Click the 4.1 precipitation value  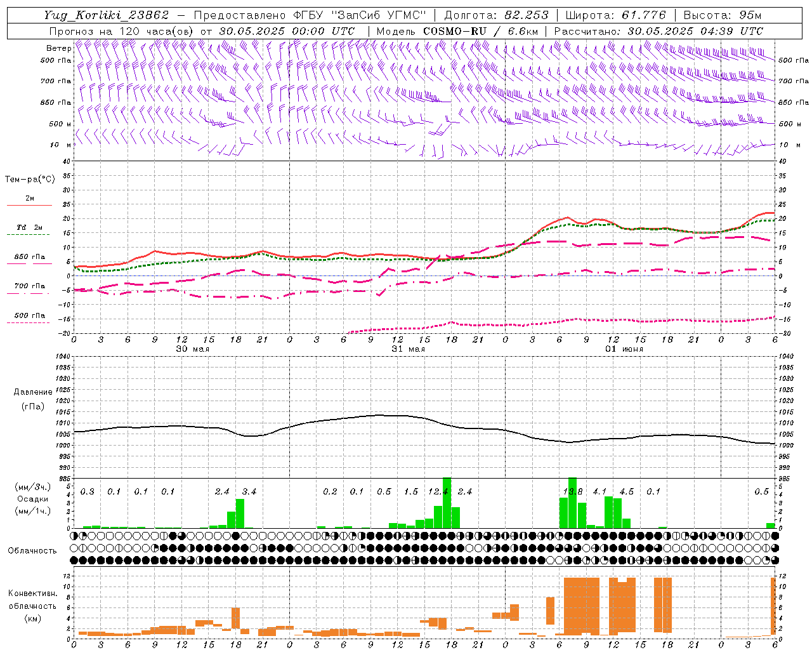pyautogui.click(x=599, y=492)
